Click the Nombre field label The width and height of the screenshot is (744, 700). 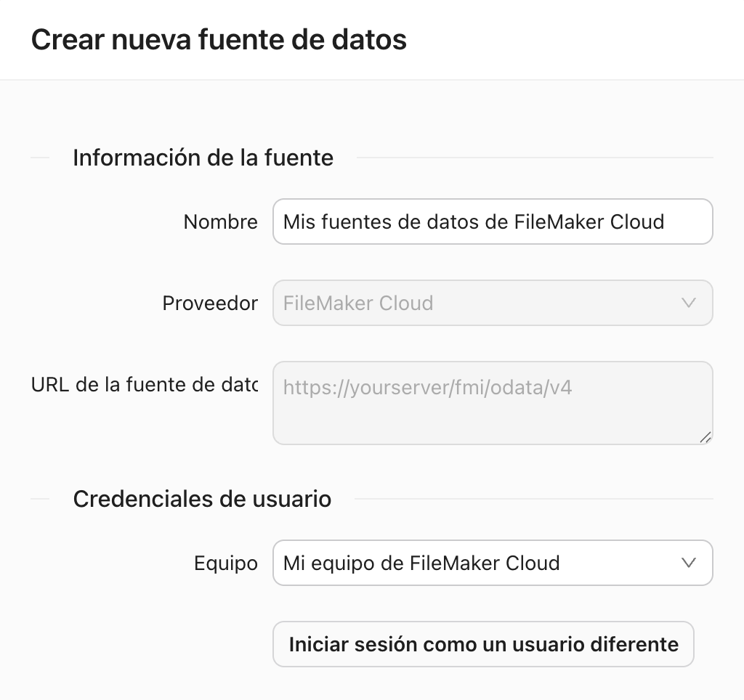click(x=221, y=222)
